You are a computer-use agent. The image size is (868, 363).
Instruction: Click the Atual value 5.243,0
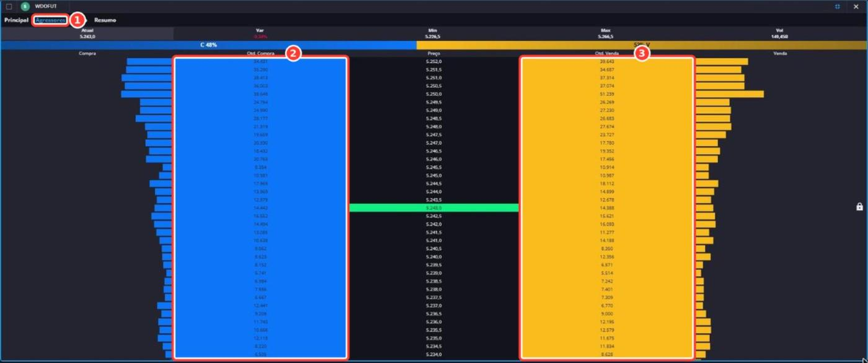[x=87, y=37]
